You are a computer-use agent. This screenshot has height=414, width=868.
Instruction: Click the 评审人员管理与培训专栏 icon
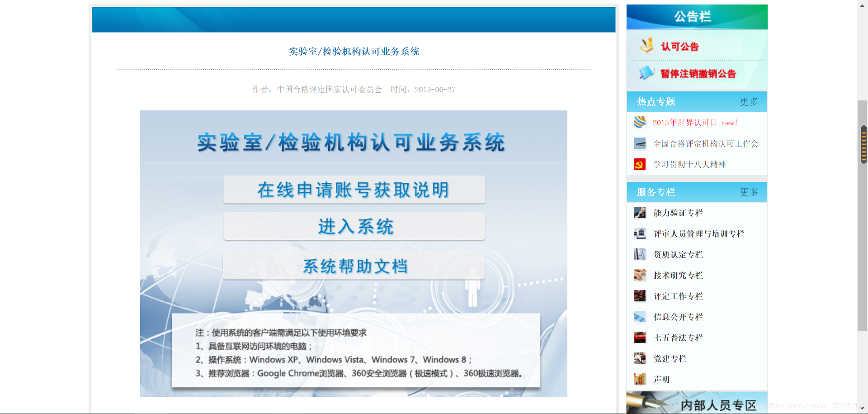[x=640, y=233]
